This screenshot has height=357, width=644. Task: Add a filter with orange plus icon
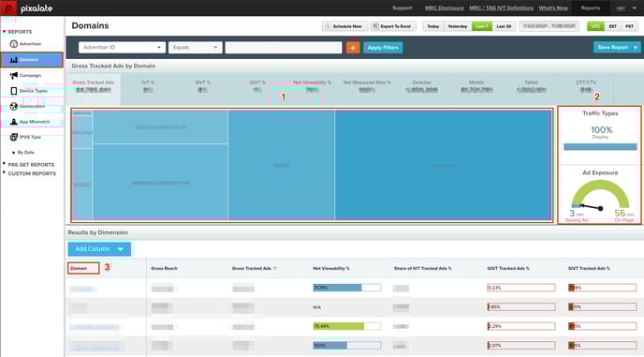(x=353, y=48)
